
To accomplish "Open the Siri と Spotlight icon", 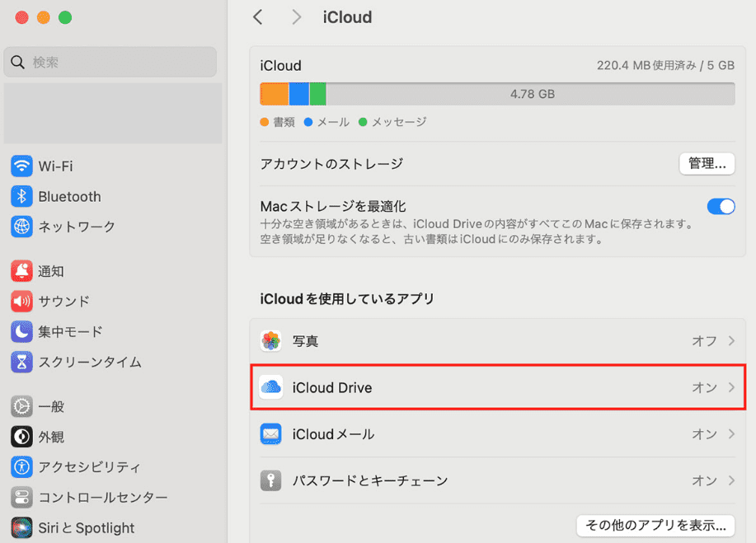I will coord(21,528).
